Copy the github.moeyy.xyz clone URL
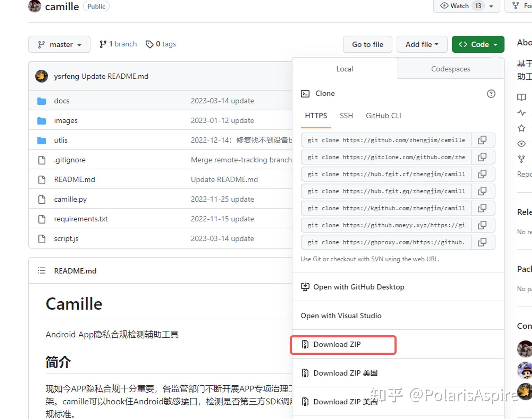 pyautogui.click(x=482, y=225)
